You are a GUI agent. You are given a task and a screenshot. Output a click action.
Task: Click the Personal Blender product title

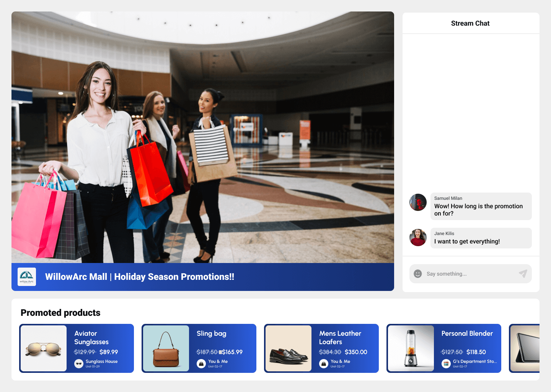(x=467, y=333)
